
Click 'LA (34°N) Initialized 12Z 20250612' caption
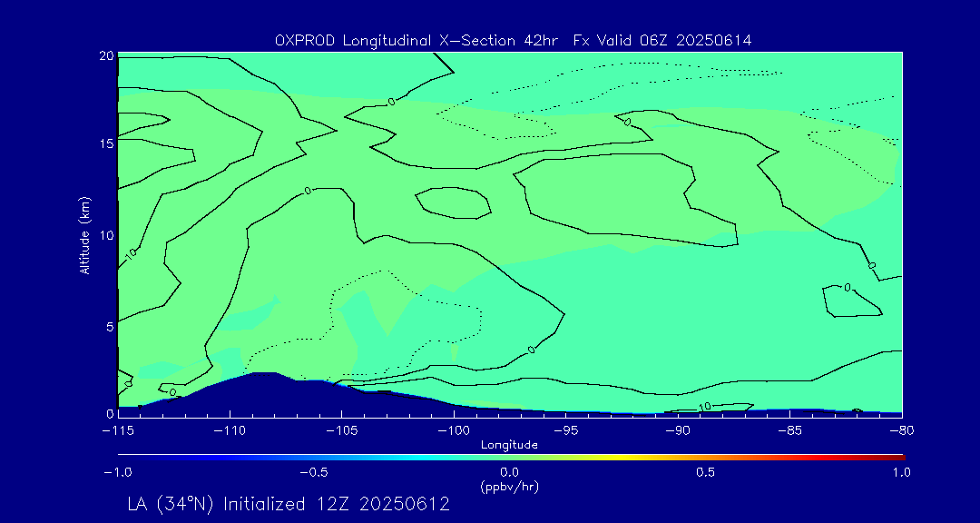coord(289,504)
